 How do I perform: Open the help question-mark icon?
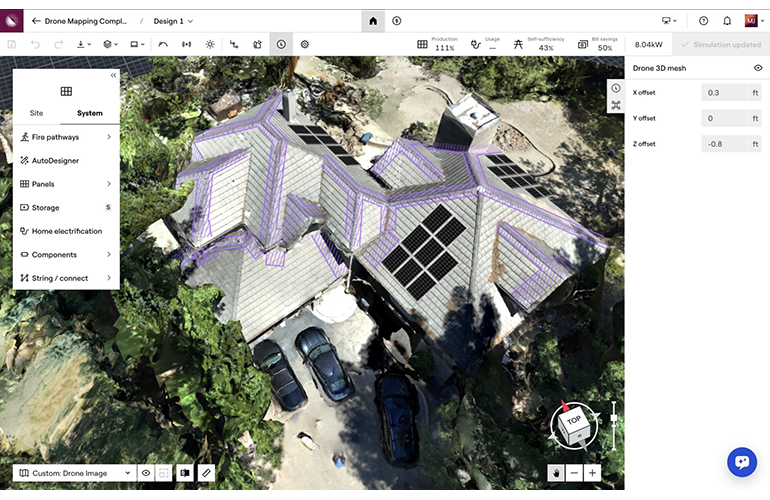(x=703, y=21)
